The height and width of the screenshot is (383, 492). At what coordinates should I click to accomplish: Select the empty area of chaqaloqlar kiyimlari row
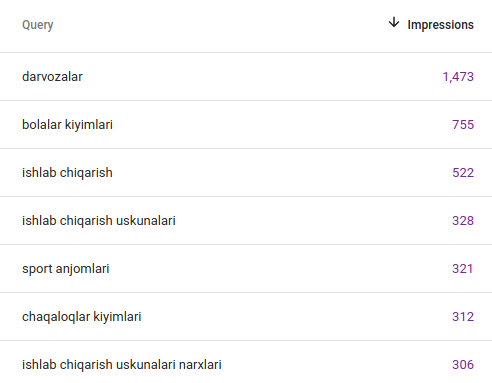coord(297,317)
